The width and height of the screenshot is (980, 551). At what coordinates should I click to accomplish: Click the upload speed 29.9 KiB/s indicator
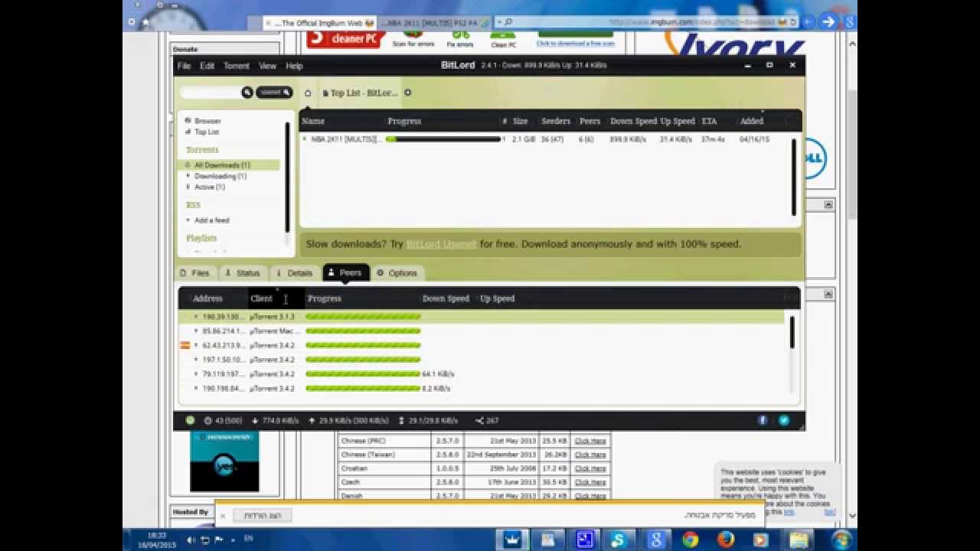click(x=349, y=420)
